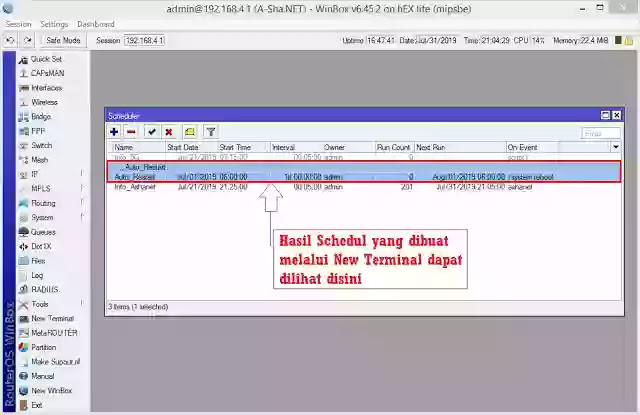Open scheduler filter funnel
640x415 pixels.
click(211, 132)
